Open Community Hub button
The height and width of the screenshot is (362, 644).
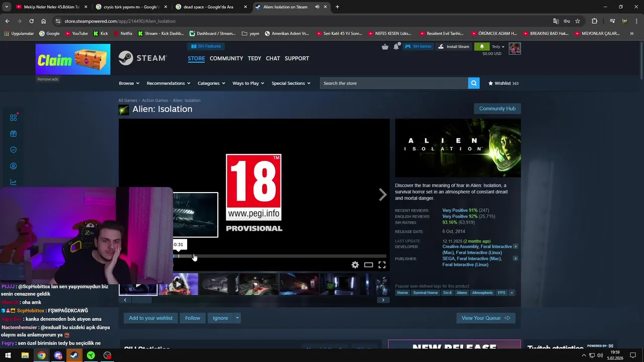[x=497, y=109]
